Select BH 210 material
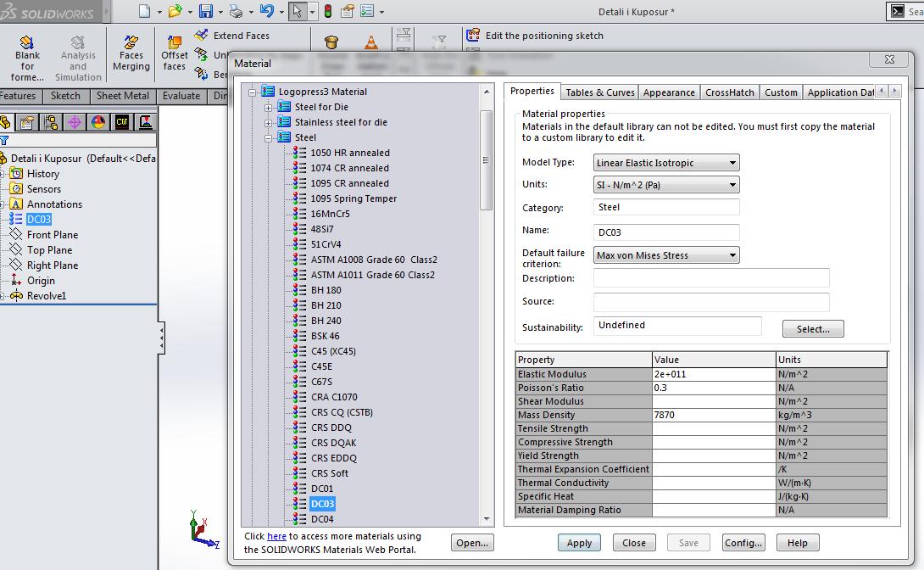This screenshot has height=570, width=924. (326, 305)
